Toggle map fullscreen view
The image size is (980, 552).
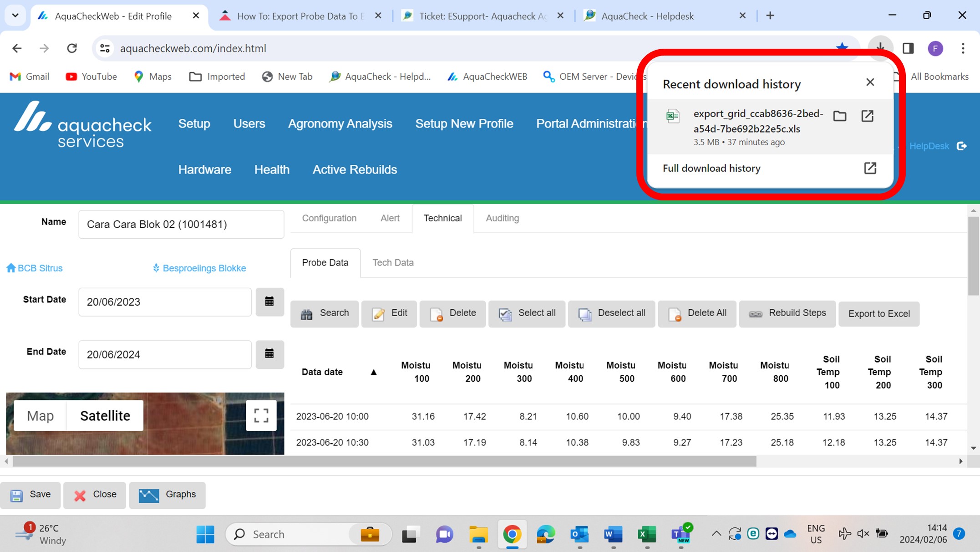click(x=261, y=415)
